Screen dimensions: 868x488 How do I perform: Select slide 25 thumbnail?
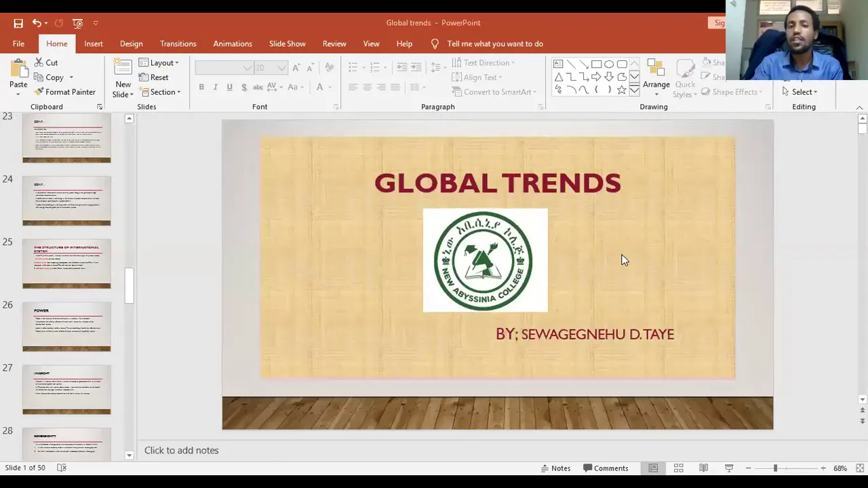(x=66, y=264)
